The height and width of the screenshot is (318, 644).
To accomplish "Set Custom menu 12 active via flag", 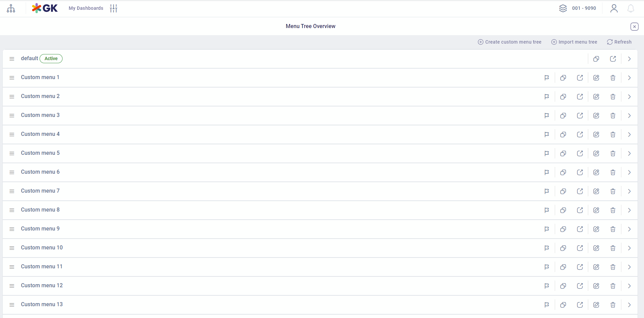I will [x=547, y=286].
